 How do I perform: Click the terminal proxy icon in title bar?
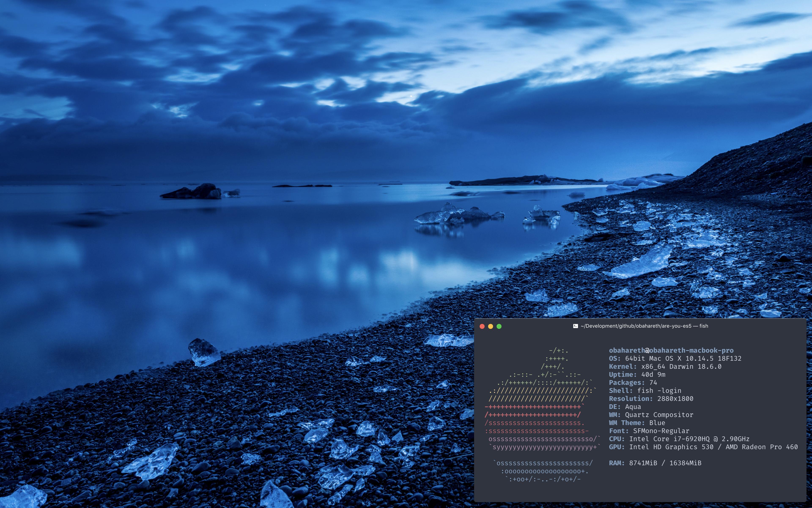pos(575,326)
